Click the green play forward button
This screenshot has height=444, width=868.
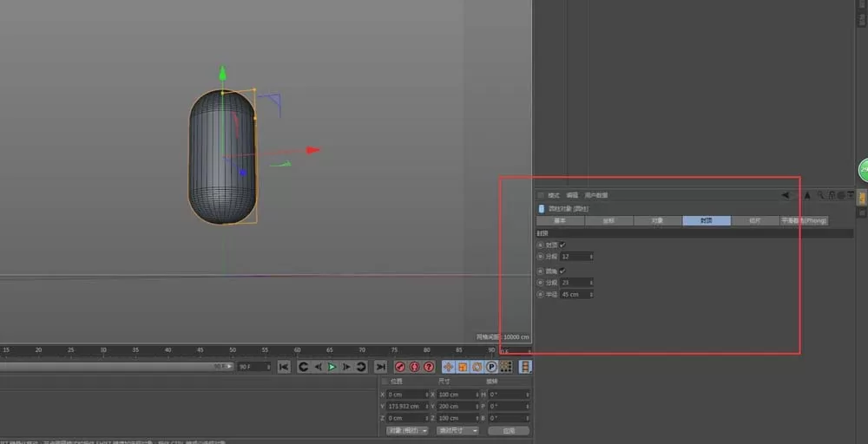332,367
